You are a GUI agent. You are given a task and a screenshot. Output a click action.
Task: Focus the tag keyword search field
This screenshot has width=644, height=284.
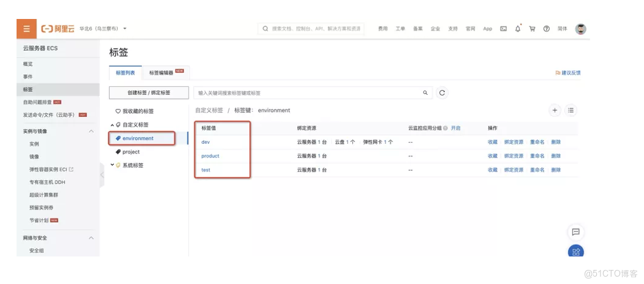(313, 93)
